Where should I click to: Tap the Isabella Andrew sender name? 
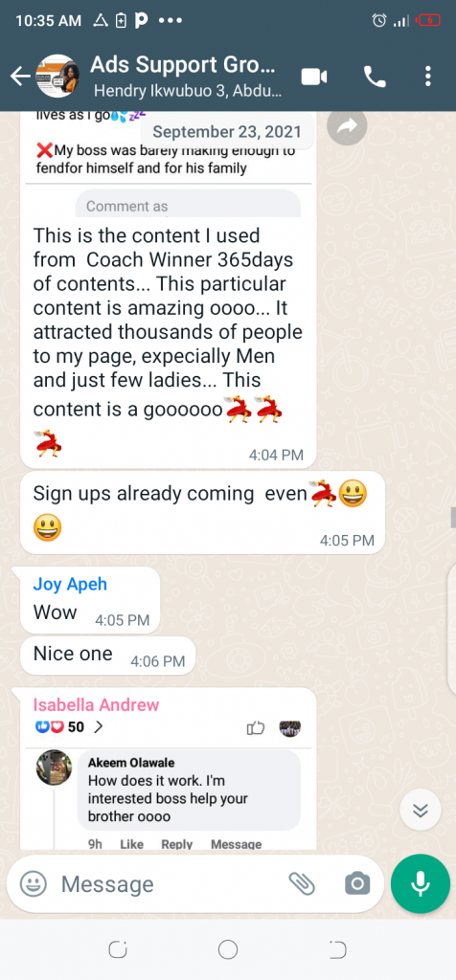[97, 705]
